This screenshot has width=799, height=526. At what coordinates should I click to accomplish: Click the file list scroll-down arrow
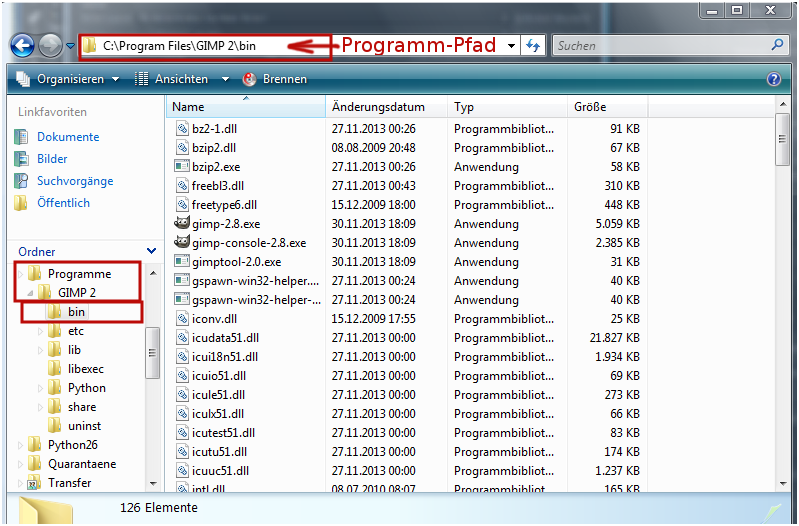tap(783, 483)
